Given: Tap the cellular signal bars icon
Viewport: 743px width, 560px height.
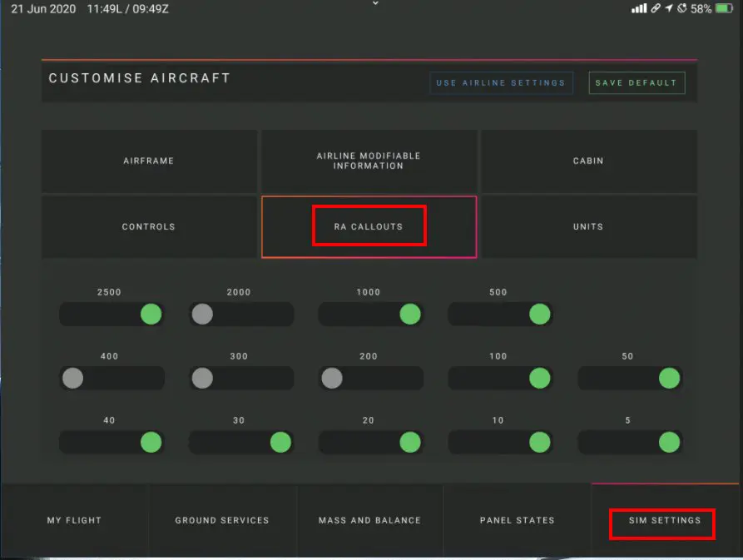Looking at the screenshot, I should coord(639,8).
